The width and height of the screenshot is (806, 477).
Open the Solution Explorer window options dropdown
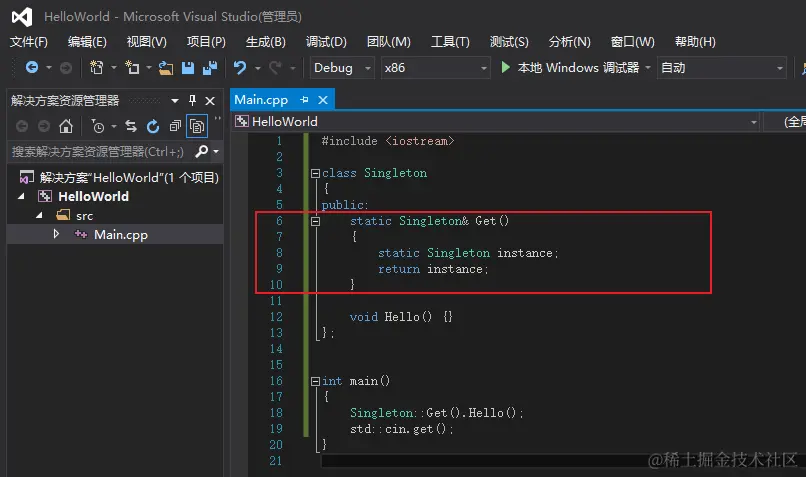(175, 101)
